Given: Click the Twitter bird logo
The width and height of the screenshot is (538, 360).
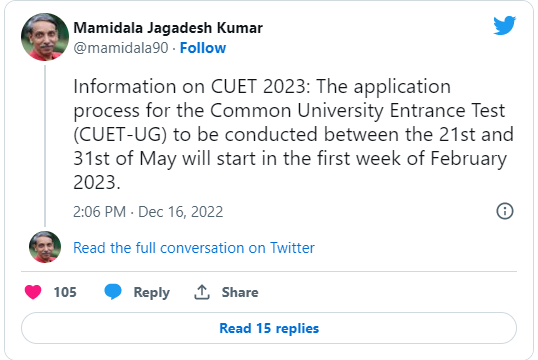Looking at the screenshot, I should 504,25.
